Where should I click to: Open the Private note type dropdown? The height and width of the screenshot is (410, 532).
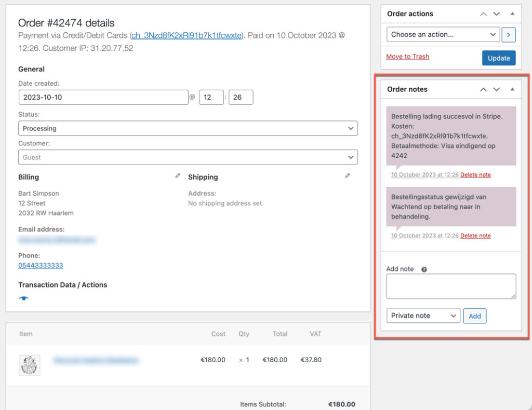(423, 316)
